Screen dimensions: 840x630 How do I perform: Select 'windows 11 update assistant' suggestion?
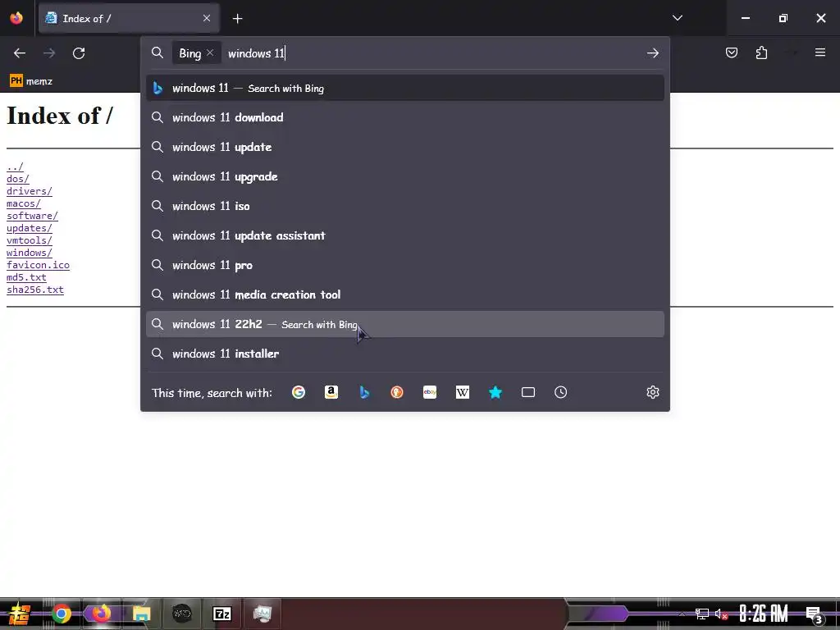click(x=405, y=235)
